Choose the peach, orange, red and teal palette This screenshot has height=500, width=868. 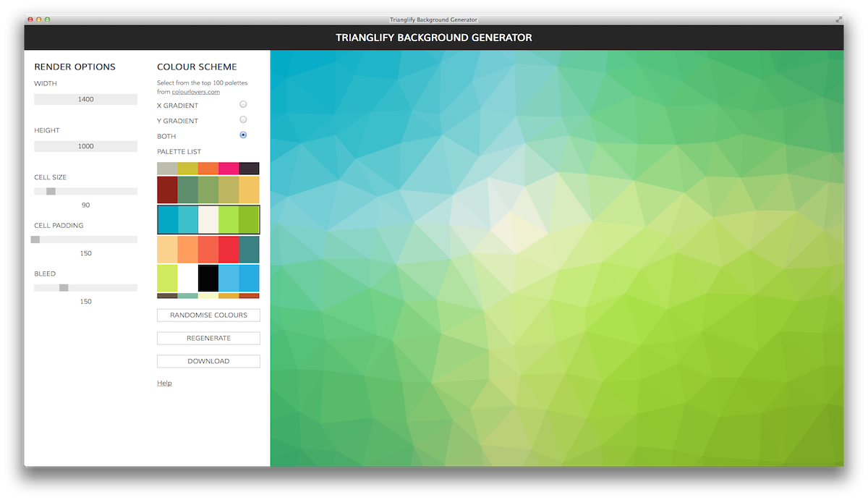tap(208, 249)
